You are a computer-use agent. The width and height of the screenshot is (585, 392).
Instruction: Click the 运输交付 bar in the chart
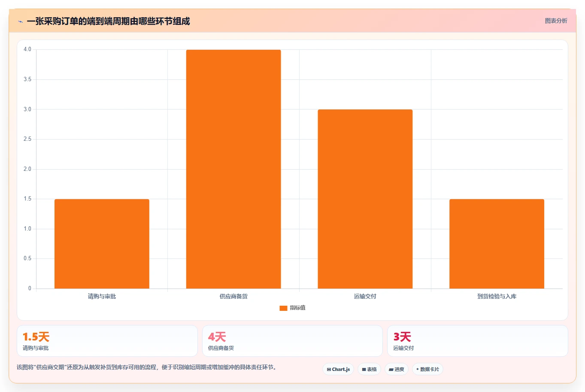[x=365, y=199]
